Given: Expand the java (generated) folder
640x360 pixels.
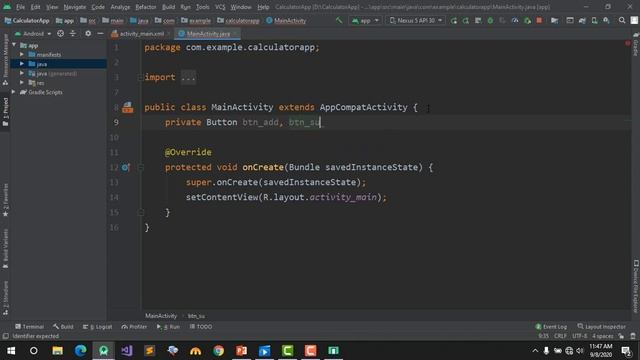Looking at the screenshot, I should [x=22, y=73].
